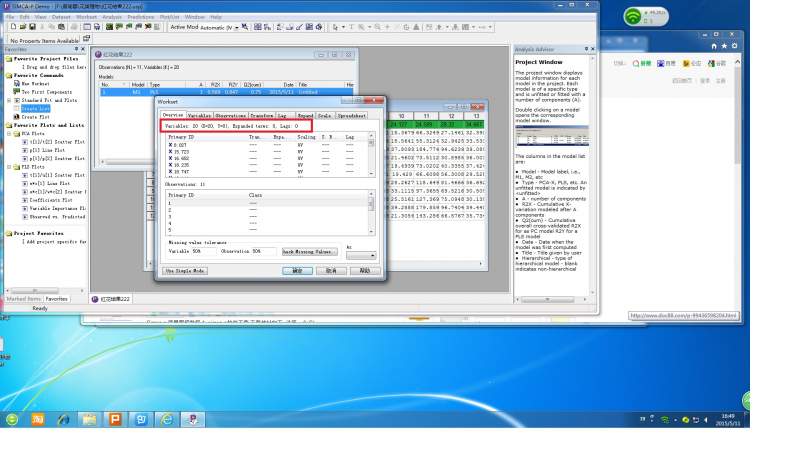800x449 pixels.
Task: Click the Observation tolerance 50% field
Action: pos(264,252)
